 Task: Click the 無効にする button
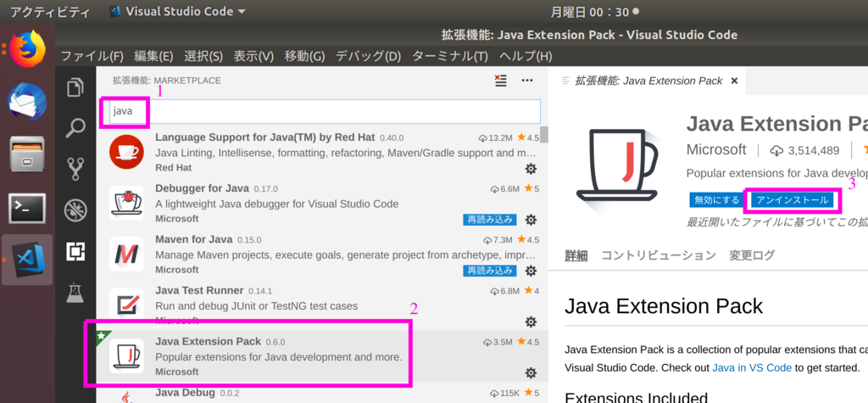tap(716, 200)
